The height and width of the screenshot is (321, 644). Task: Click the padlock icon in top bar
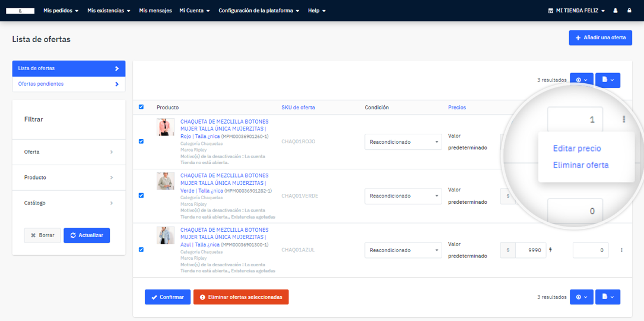[629, 11]
